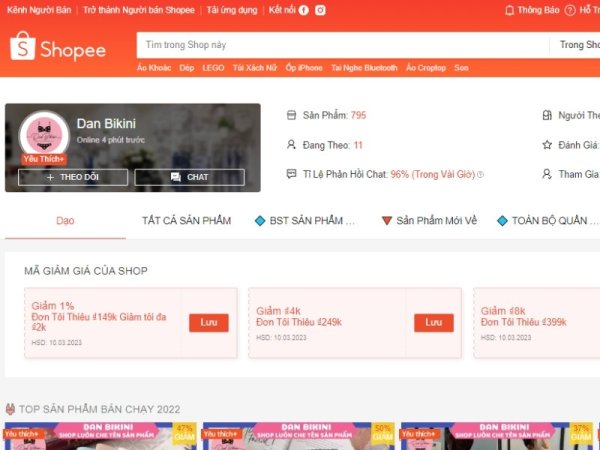Follow the shop with THEO DÕI

click(x=73, y=177)
